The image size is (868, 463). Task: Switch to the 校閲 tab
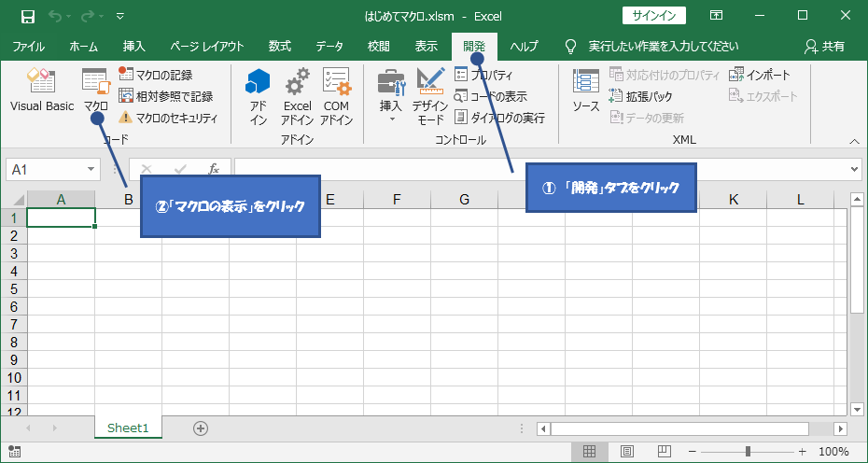click(379, 47)
